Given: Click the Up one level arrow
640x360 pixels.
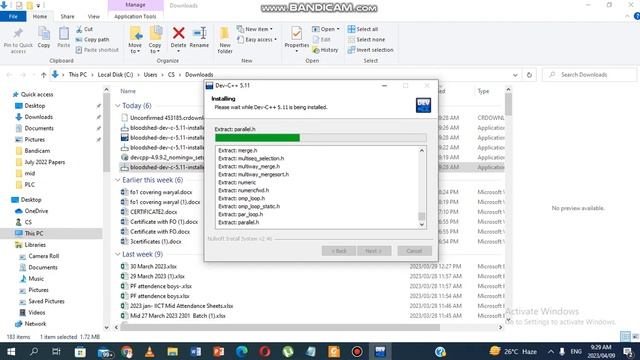Looking at the screenshot, I should click(43, 75).
